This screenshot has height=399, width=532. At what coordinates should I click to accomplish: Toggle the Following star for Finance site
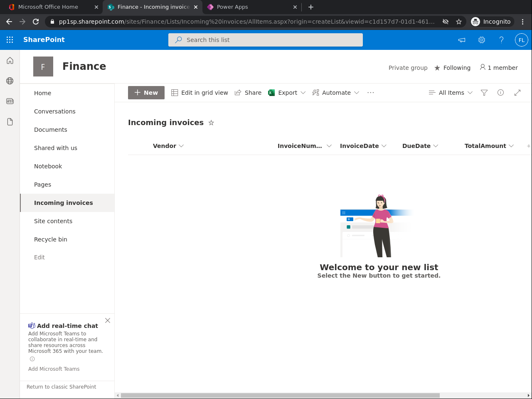coord(437,68)
